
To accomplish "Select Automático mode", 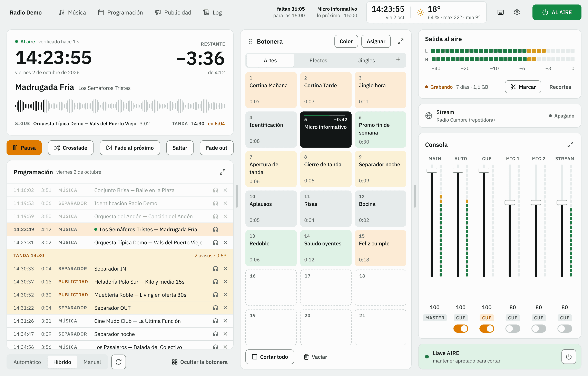I will 27,362.
